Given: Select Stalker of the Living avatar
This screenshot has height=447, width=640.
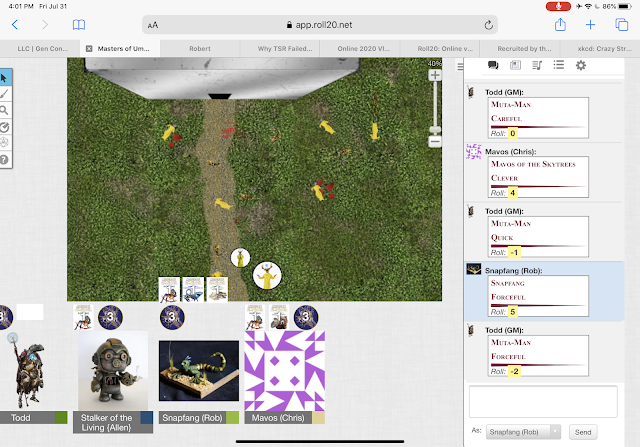Looking at the screenshot, I should 113,371.
